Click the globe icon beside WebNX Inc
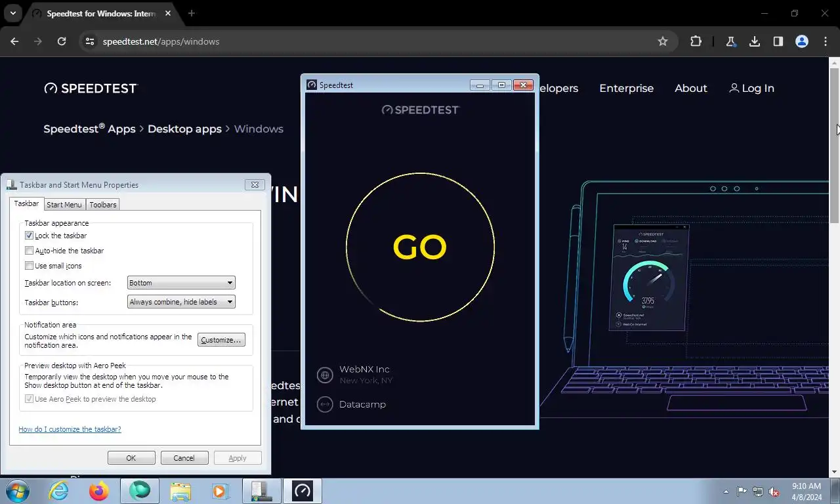The width and height of the screenshot is (840, 504). click(325, 375)
